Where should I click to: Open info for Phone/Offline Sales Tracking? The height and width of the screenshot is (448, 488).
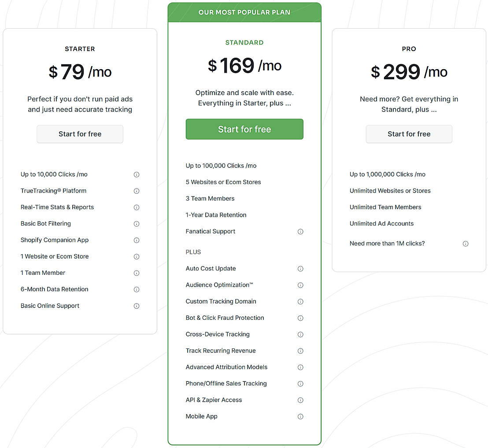click(300, 384)
